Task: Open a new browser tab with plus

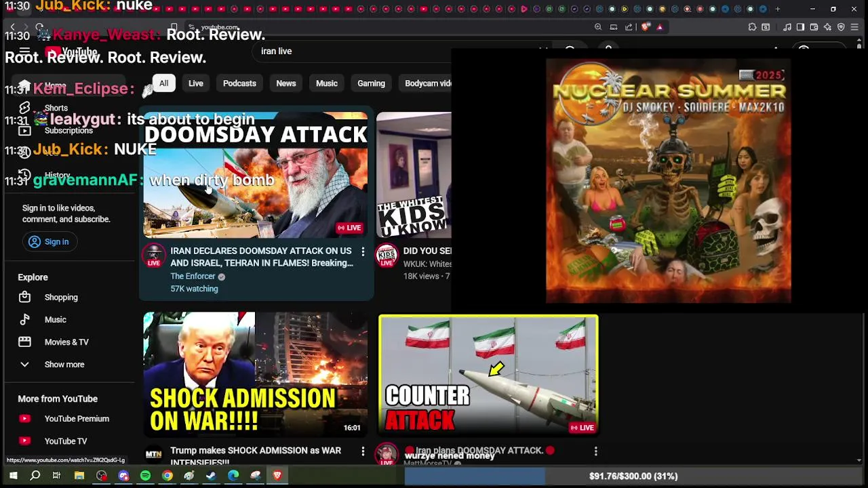Action: 777,9
